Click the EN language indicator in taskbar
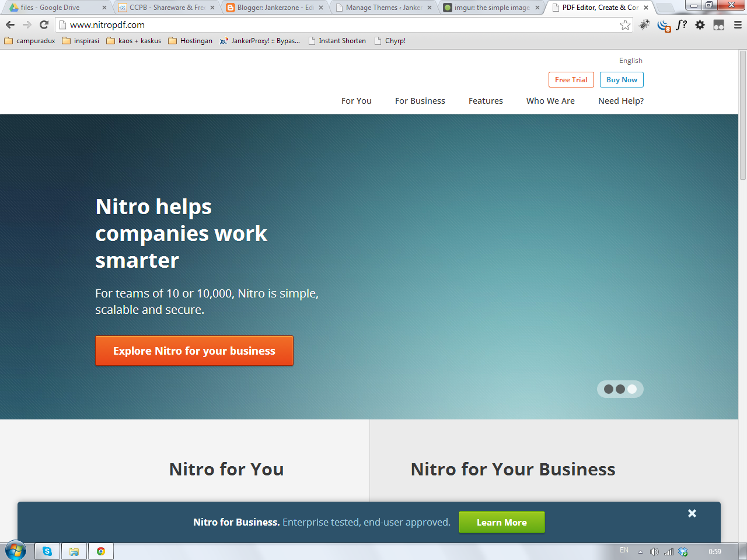 click(x=624, y=550)
